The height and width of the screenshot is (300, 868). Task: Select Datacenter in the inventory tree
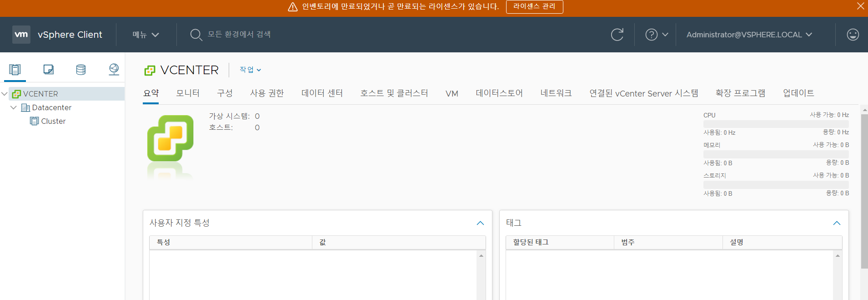[51, 107]
